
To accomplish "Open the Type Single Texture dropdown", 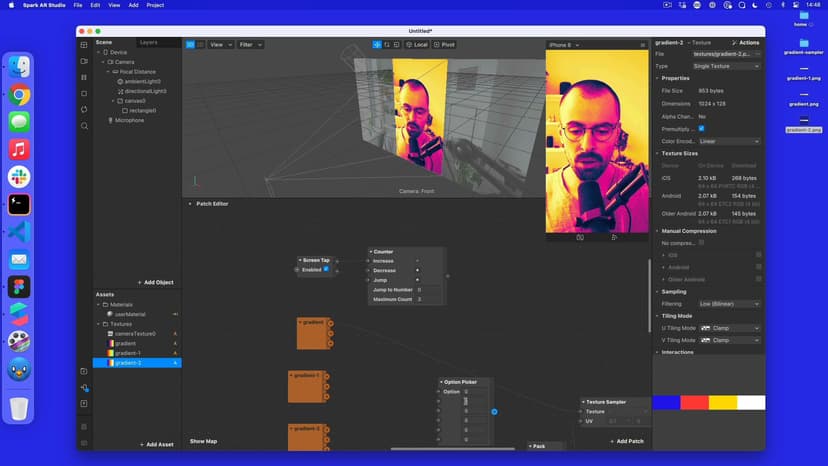I will click(x=726, y=66).
